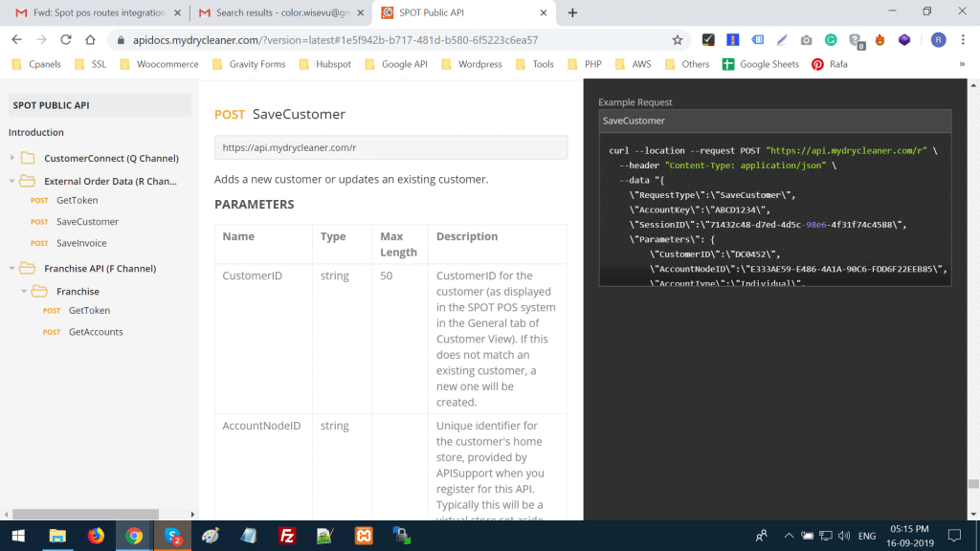Select SaveCustomer in the sidebar

(87, 222)
